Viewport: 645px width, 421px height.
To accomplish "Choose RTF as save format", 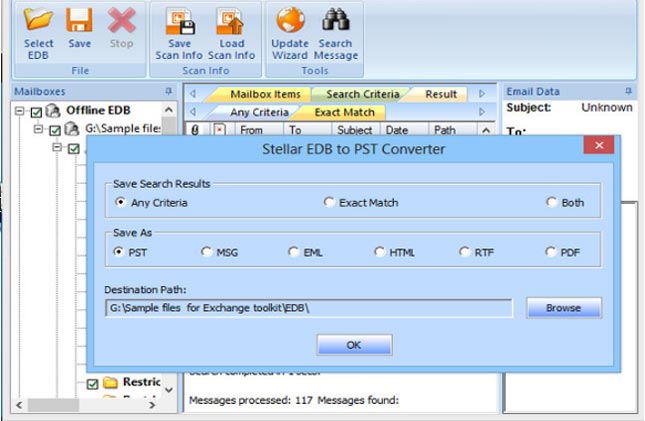I will click(464, 251).
